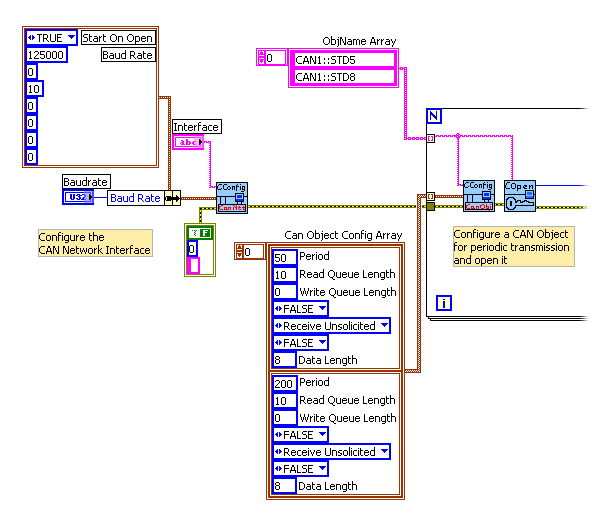The height and width of the screenshot is (514, 592).
Task: Click the Period value 200 field
Action: (x=284, y=384)
